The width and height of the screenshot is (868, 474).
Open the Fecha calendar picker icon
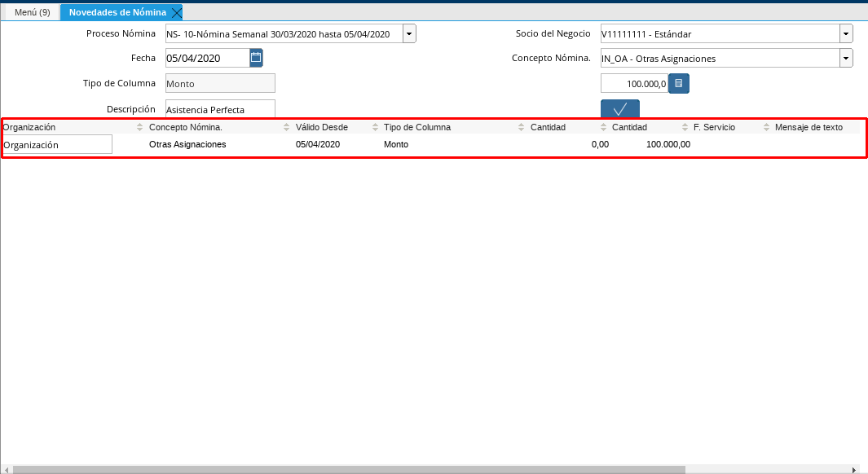click(x=256, y=58)
